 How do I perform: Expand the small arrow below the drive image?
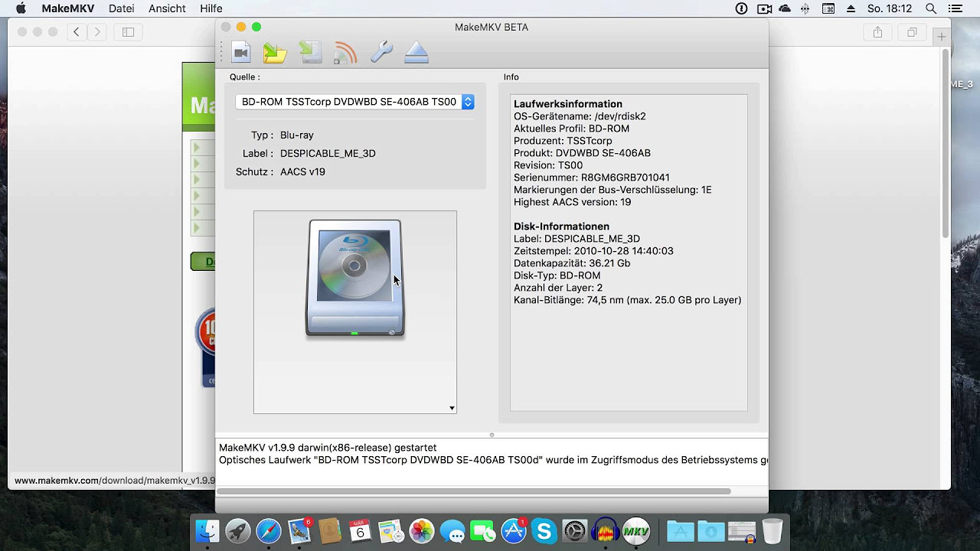pos(452,409)
